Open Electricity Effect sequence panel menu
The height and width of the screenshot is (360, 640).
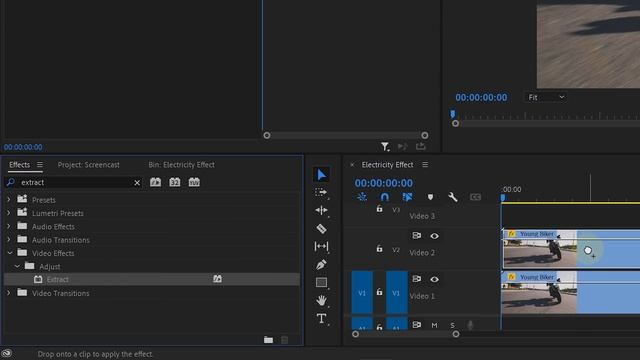tap(425, 164)
